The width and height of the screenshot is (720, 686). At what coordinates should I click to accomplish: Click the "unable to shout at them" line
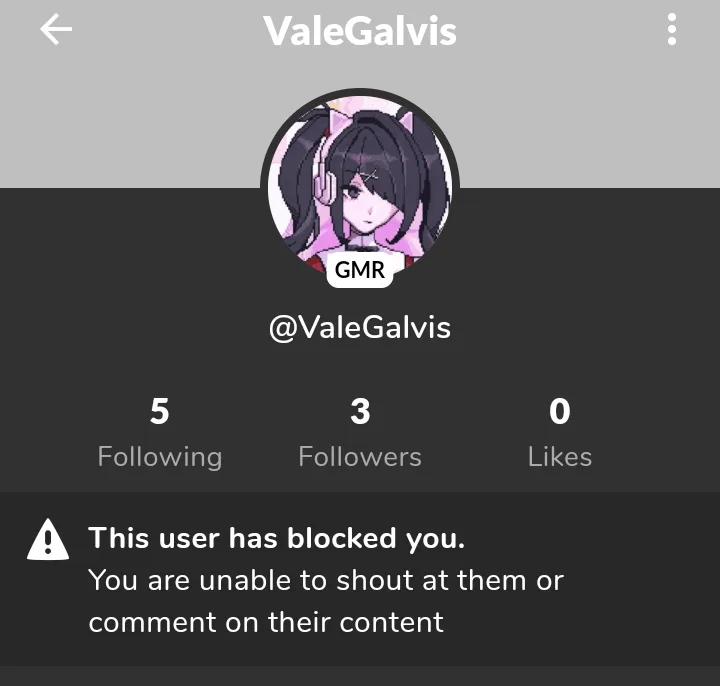click(326, 580)
